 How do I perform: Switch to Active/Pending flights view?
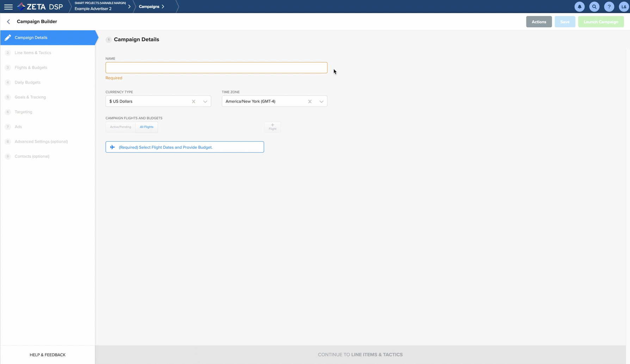pos(121,127)
